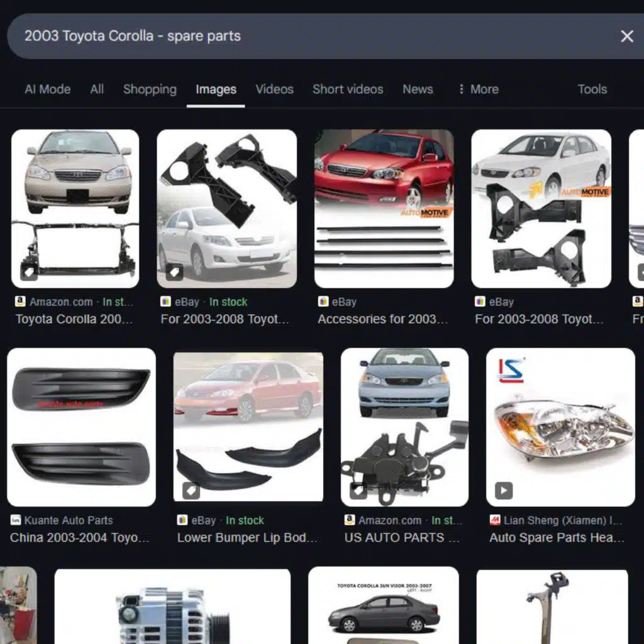Open red Corolla window trim thumbnail
The width and height of the screenshot is (644, 644).
[384, 208]
